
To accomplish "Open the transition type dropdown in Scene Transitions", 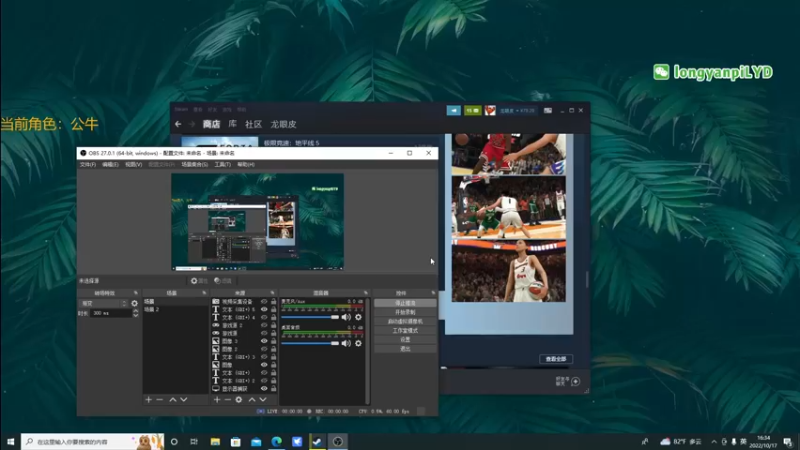I will coord(104,303).
